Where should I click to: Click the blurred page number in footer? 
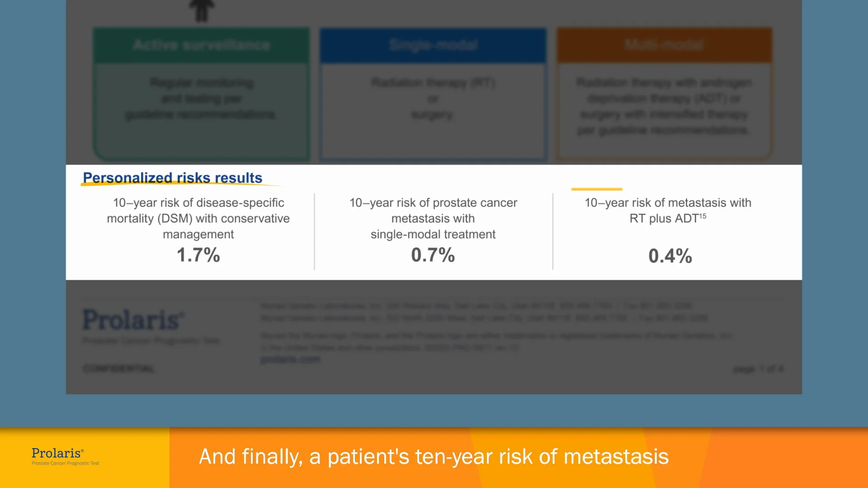[x=758, y=369]
